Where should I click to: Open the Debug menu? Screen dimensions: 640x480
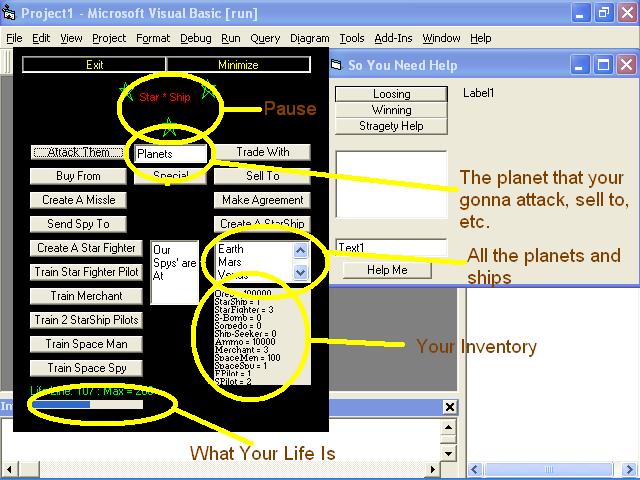[196, 38]
